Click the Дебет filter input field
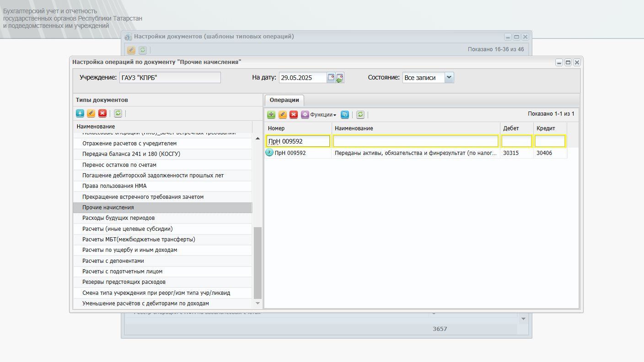Viewport: 644px width, 362px height. [x=517, y=141]
